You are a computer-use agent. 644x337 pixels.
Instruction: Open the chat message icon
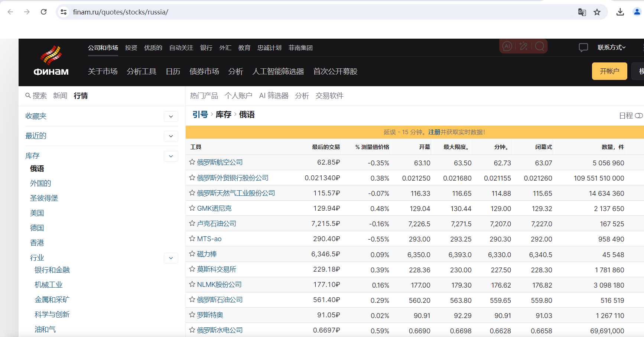click(583, 48)
